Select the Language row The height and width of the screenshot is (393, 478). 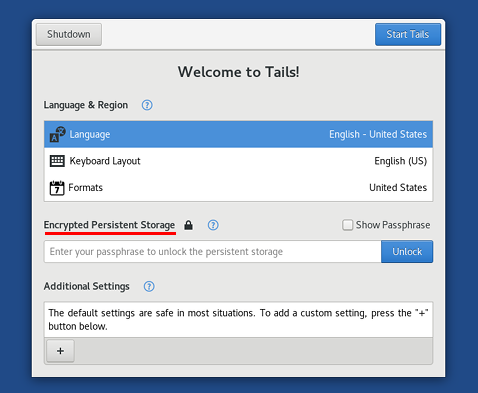(239, 134)
